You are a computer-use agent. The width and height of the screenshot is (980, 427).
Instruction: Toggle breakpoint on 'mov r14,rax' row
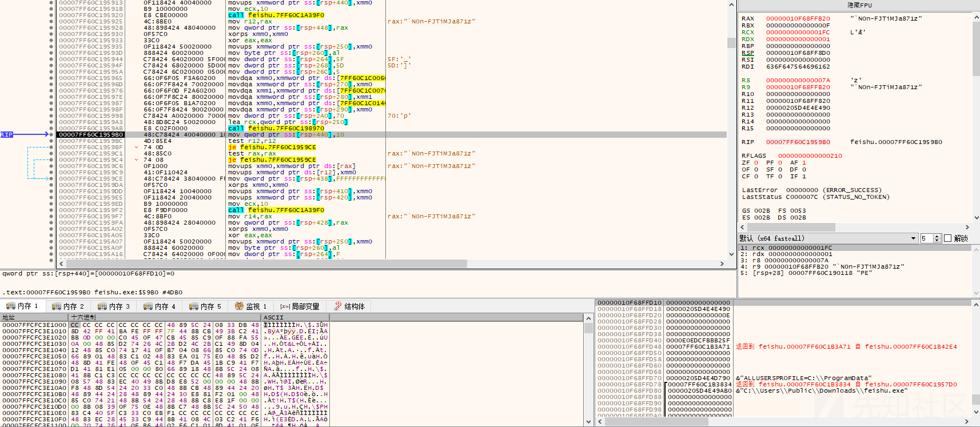pyautogui.click(x=51, y=217)
